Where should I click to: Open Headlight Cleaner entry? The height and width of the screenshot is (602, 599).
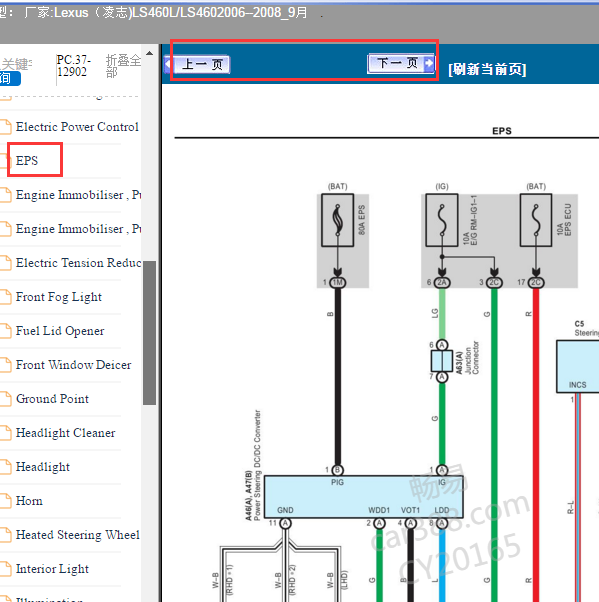point(65,433)
